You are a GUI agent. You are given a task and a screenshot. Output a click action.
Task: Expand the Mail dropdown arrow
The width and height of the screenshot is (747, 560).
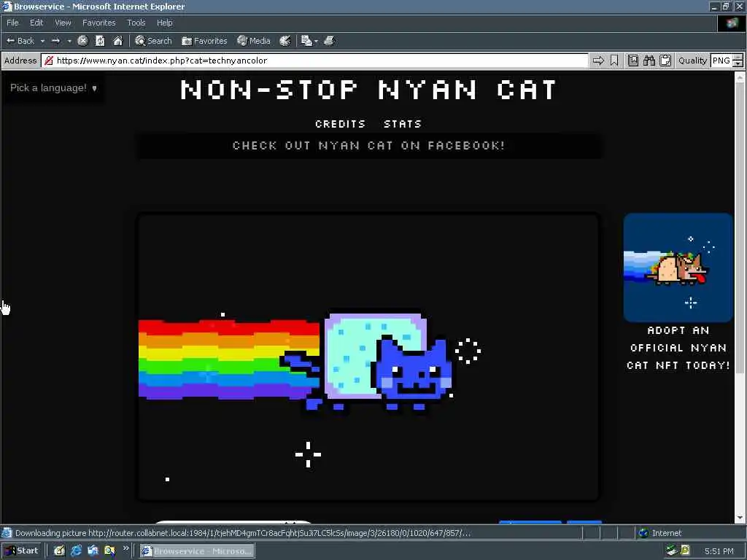[x=317, y=41]
